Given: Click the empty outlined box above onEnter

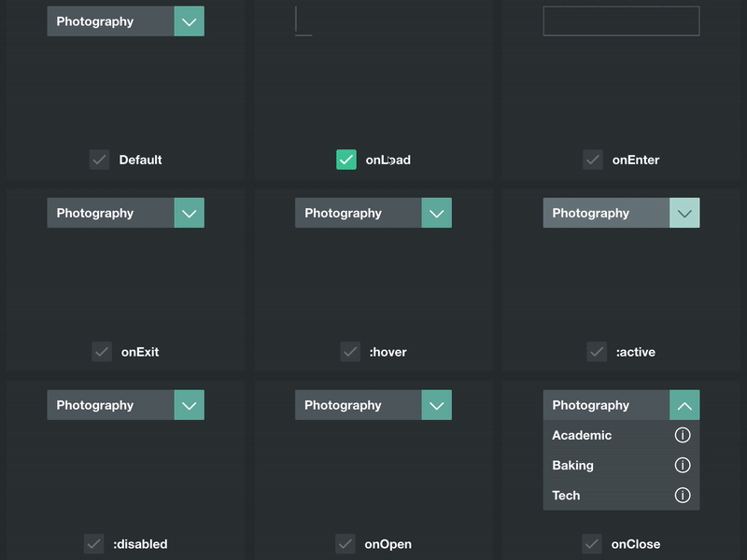Looking at the screenshot, I should pyautogui.click(x=621, y=21).
